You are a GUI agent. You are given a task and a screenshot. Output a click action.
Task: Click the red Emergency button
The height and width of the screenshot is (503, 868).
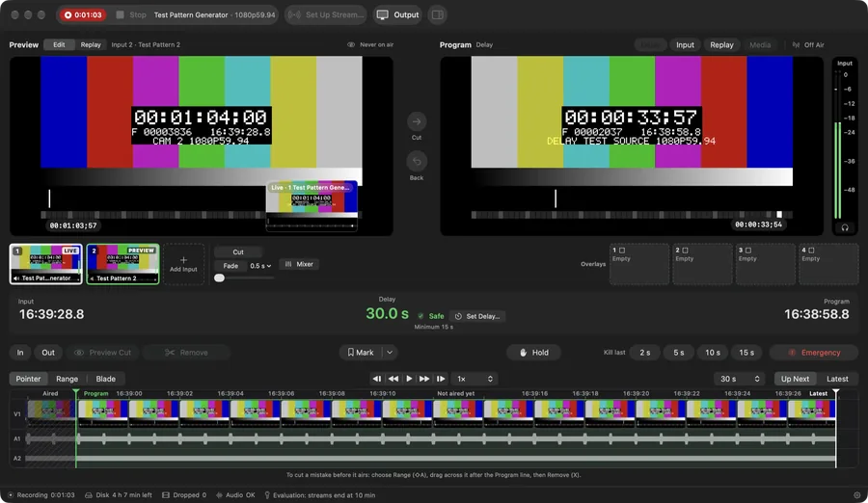click(814, 353)
